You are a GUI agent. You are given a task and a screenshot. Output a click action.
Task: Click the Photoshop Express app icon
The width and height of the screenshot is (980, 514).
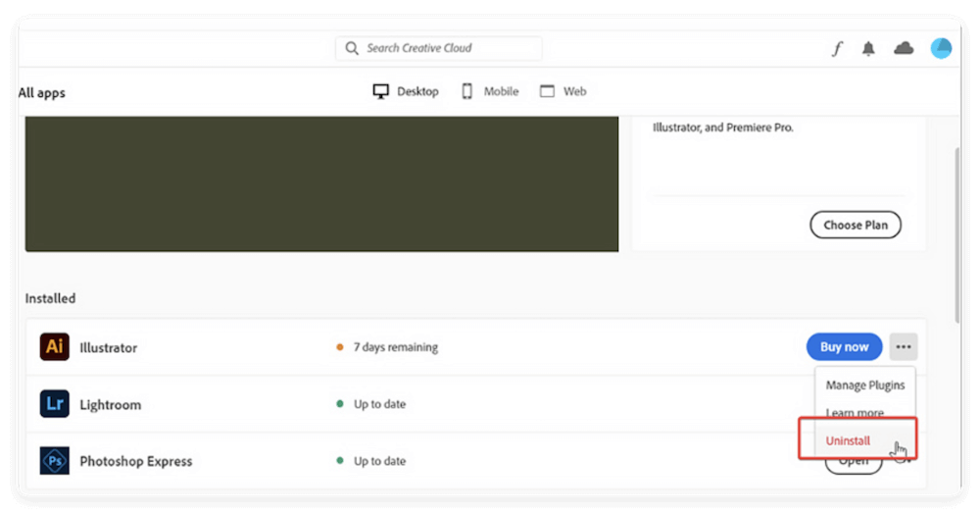55,461
